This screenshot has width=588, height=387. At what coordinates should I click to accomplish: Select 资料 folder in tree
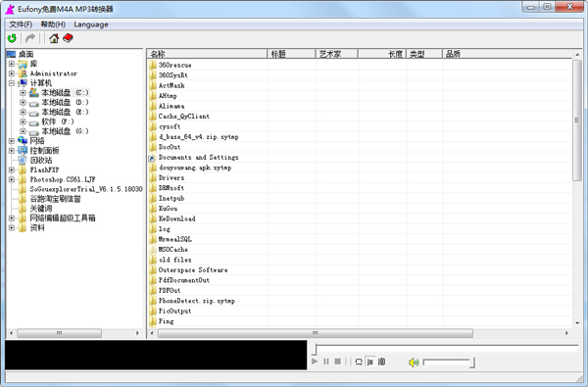coord(37,227)
